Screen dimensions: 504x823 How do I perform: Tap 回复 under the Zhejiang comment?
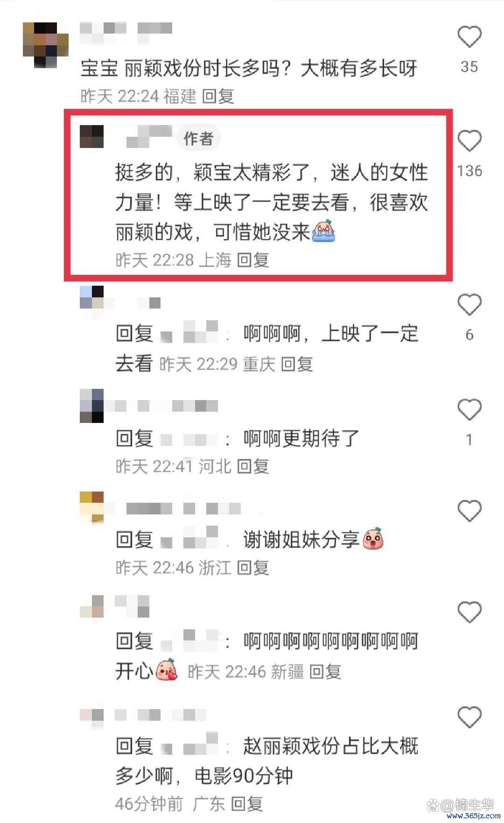[x=253, y=568]
